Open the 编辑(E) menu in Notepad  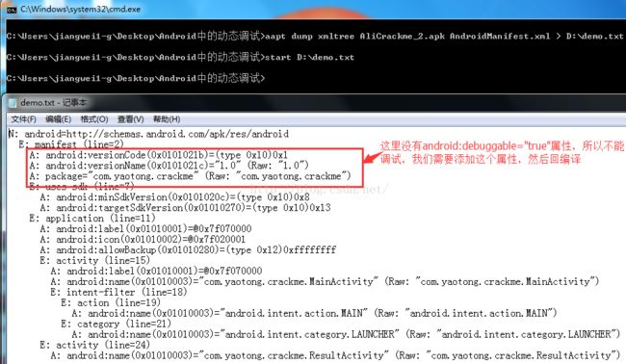coord(59,119)
